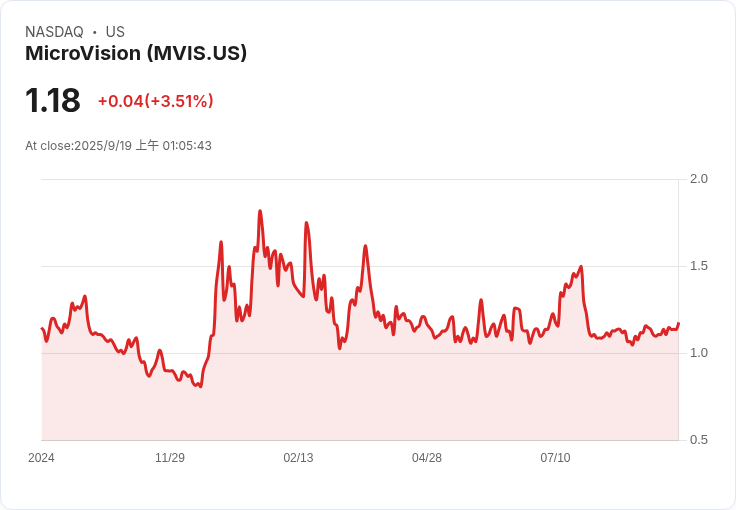This screenshot has height=510, width=736.
Task: Click the 0.5 y-axis label
Action: click(x=698, y=440)
